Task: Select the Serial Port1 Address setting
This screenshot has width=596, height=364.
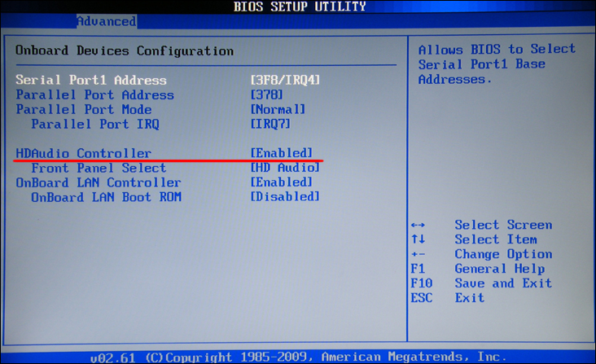Action: (91, 80)
